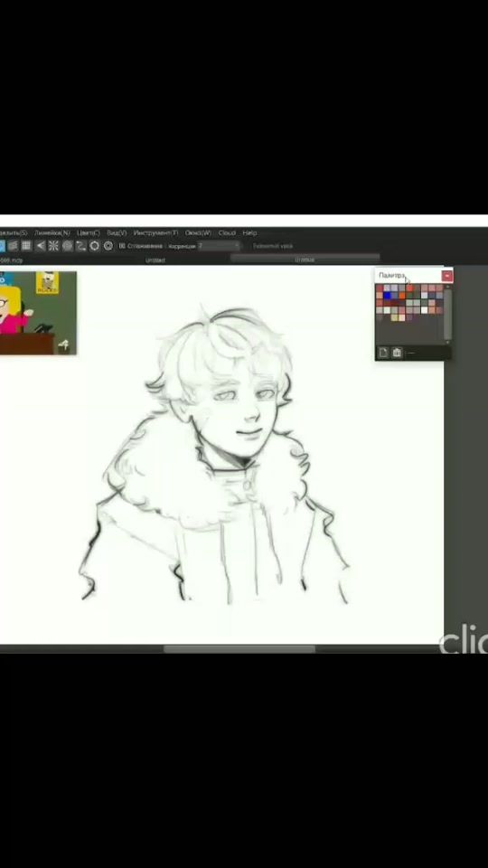This screenshot has height=868, width=488.
Task: Open the Коррекция value dropdown
Action: click(219, 246)
